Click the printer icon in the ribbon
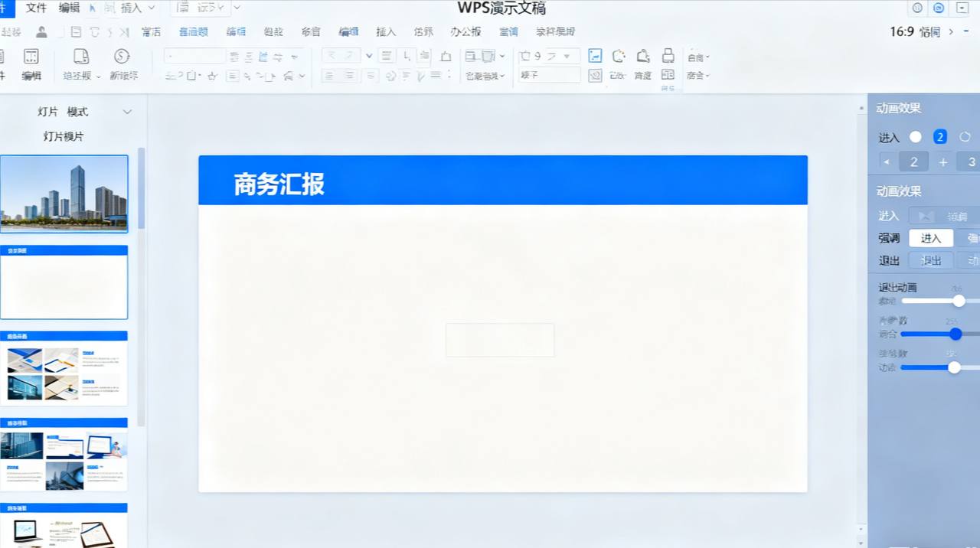This screenshot has height=548, width=980. pyautogui.click(x=668, y=56)
